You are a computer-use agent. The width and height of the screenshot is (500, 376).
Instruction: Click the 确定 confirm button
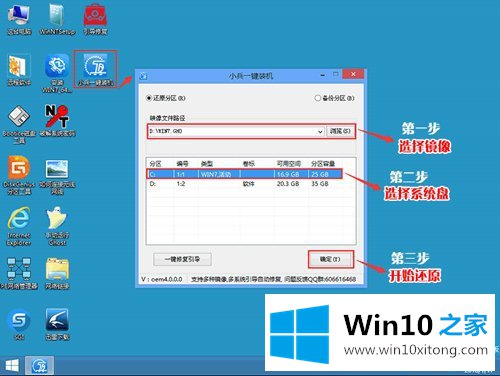click(x=330, y=259)
